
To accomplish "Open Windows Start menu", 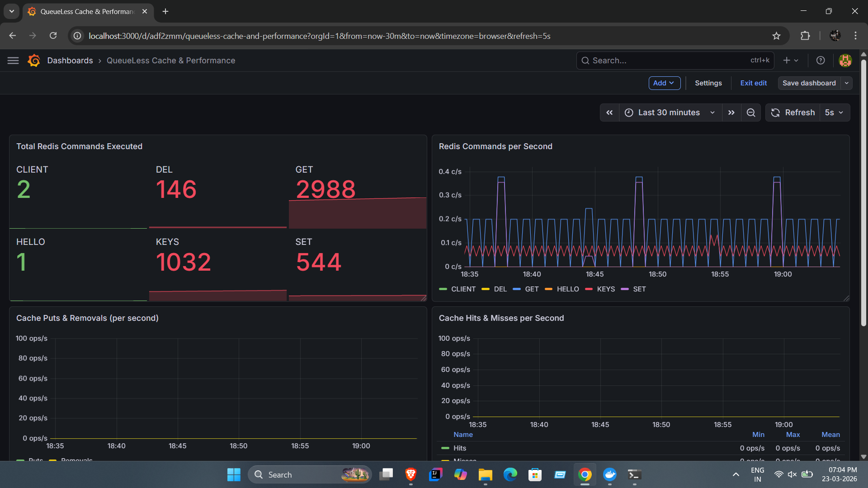I will pyautogui.click(x=234, y=474).
